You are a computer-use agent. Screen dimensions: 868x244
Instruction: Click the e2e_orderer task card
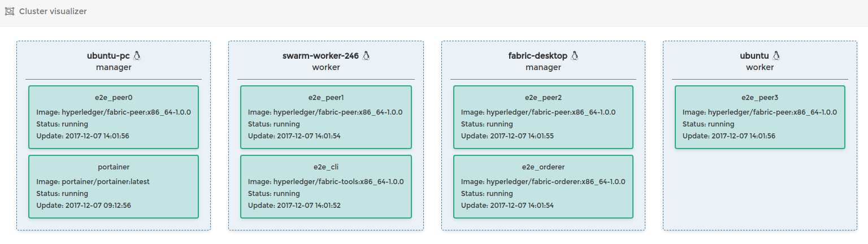pyautogui.click(x=543, y=186)
